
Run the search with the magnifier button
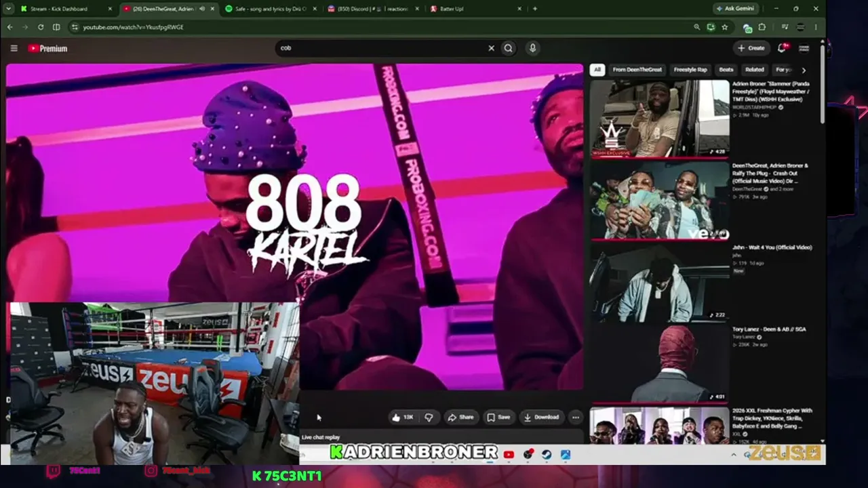(508, 48)
